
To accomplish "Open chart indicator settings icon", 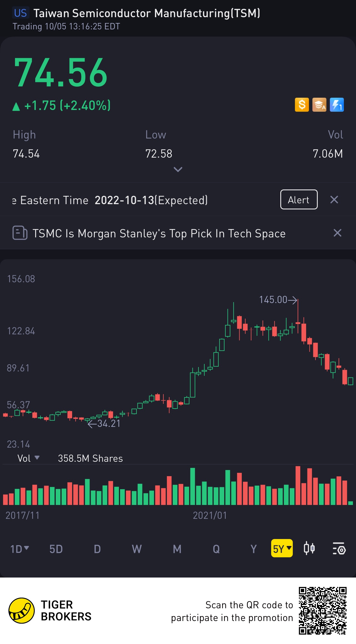I will (x=339, y=548).
